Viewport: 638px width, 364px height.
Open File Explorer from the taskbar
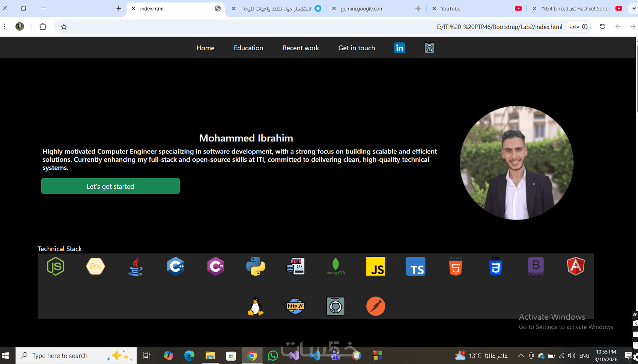210,356
